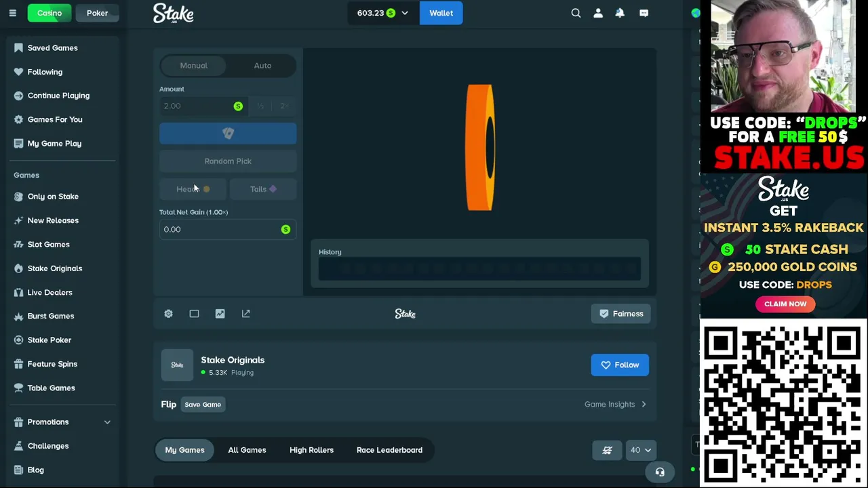868x488 pixels.
Task: Click the Saved Games bookmark icon
Action: coord(18,48)
